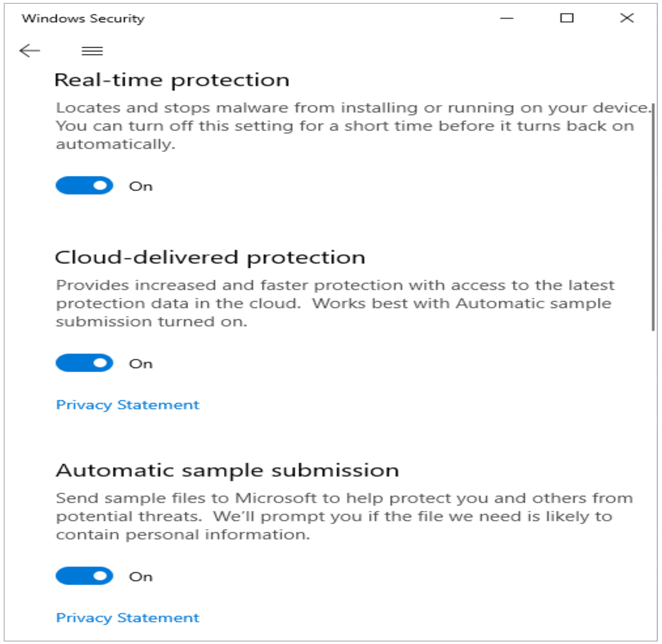
Task: Go back using the back arrow
Action: (x=30, y=51)
